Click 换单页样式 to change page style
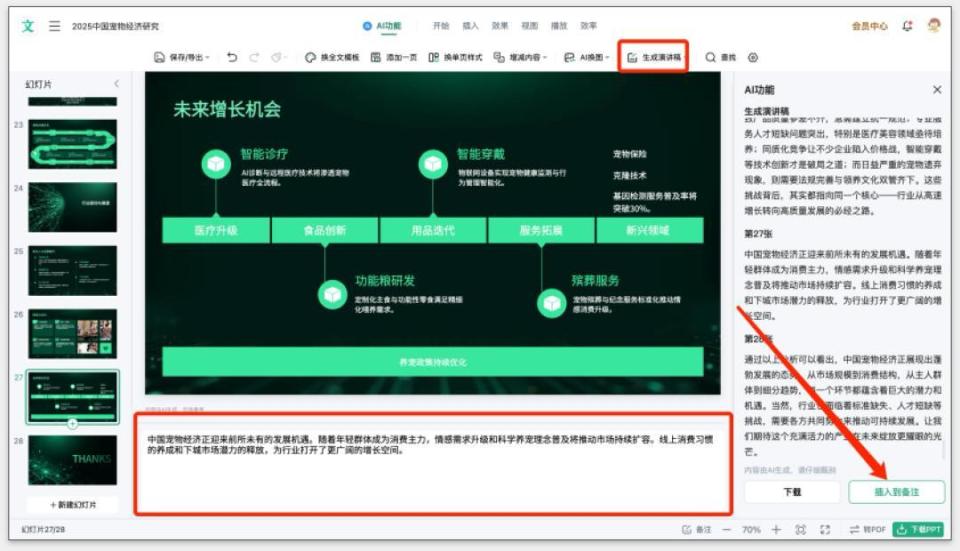 [x=455, y=58]
